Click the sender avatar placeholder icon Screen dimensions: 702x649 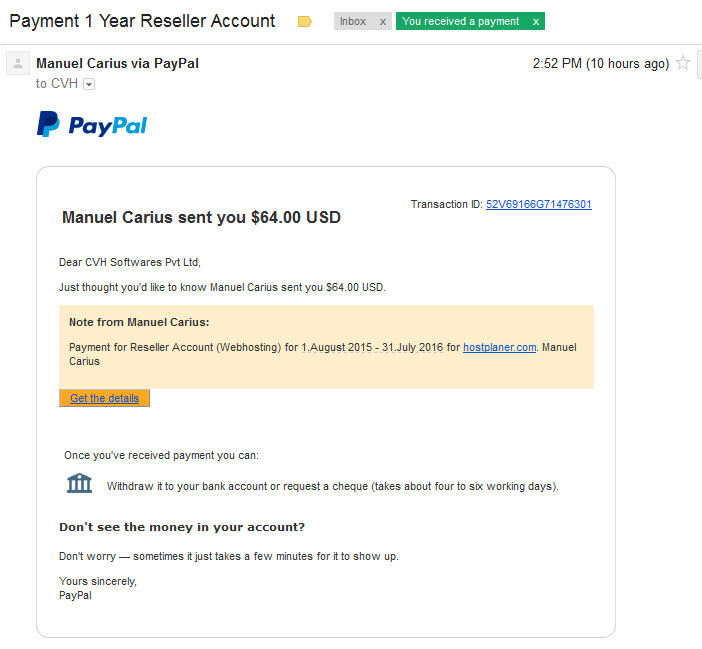pyautogui.click(x=18, y=63)
